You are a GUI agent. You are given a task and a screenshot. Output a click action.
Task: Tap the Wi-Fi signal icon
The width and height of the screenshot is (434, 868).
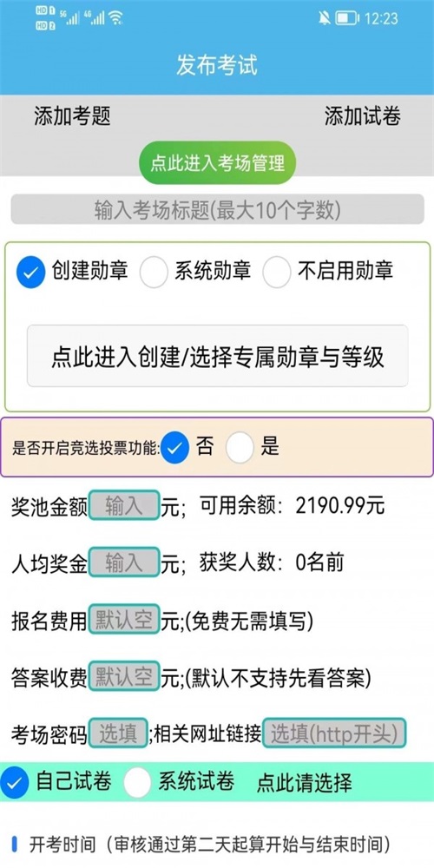click(115, 18)
